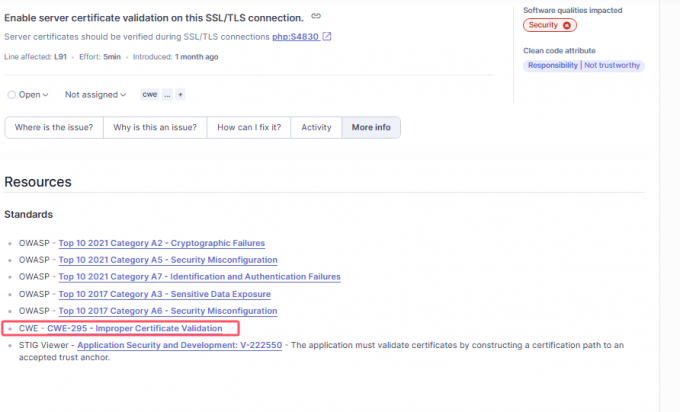The width and height of the screenshot is (680, 412).
Task: Open the issue status dropdown showing Open
Action: point(29,95)
